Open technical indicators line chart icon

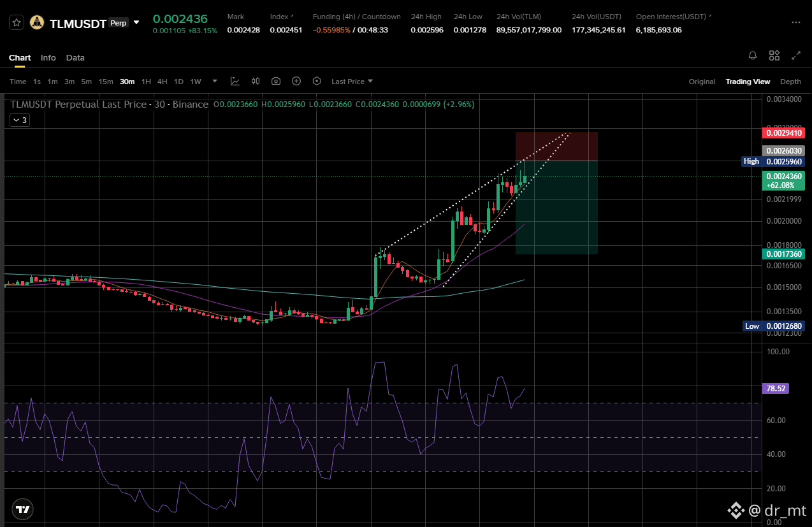[235, 81]
